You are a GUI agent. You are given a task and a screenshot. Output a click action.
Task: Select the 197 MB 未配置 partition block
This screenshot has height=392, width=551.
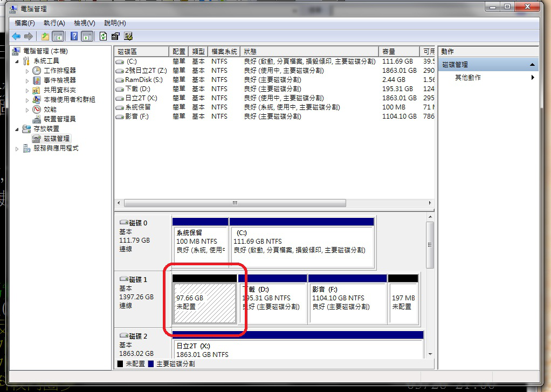point(403,300)
